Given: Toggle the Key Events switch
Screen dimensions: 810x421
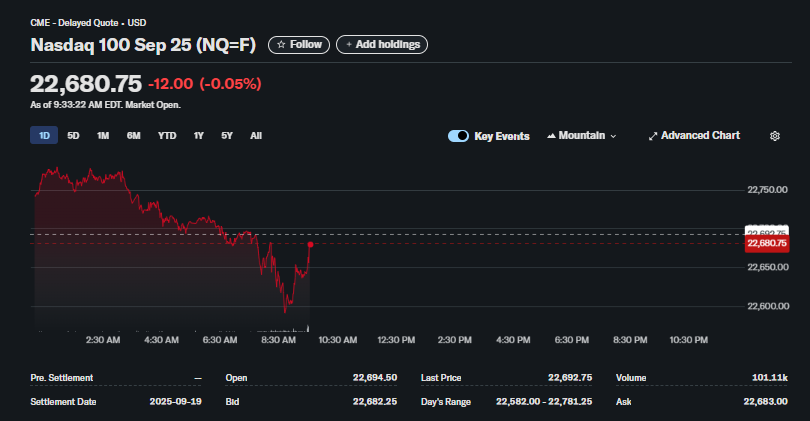Looking at the screenshot, I should tap(458, 136).
